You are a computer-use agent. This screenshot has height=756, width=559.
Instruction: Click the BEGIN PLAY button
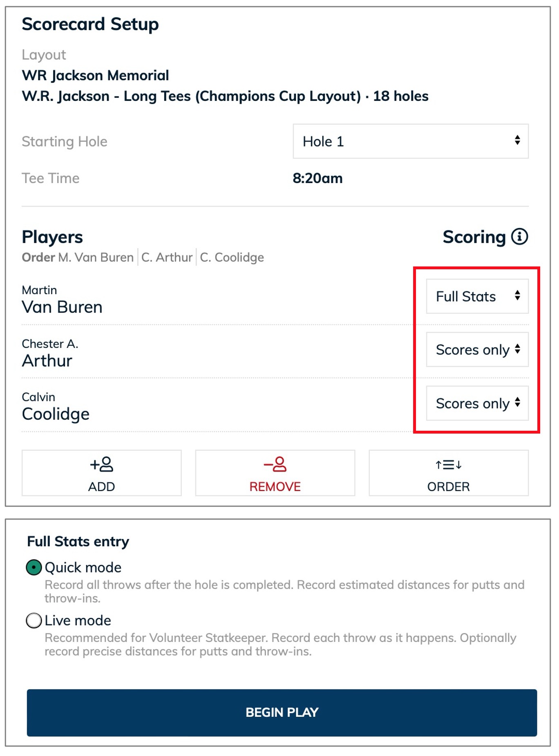coord(282,713)
